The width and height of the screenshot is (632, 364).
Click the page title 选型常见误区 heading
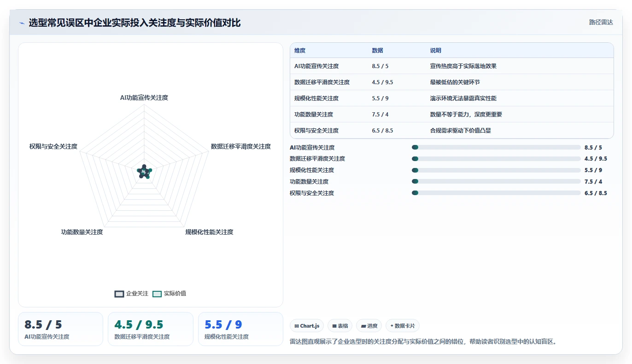135,23
